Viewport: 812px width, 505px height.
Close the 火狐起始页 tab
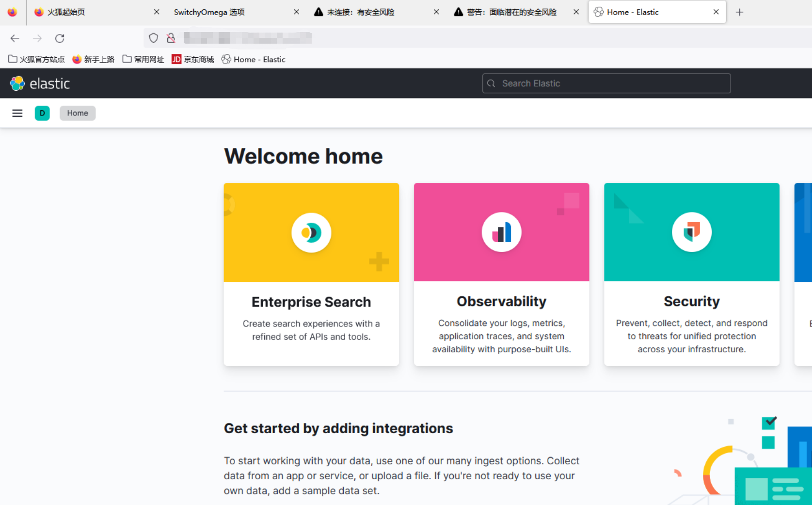tap(157, 12)
